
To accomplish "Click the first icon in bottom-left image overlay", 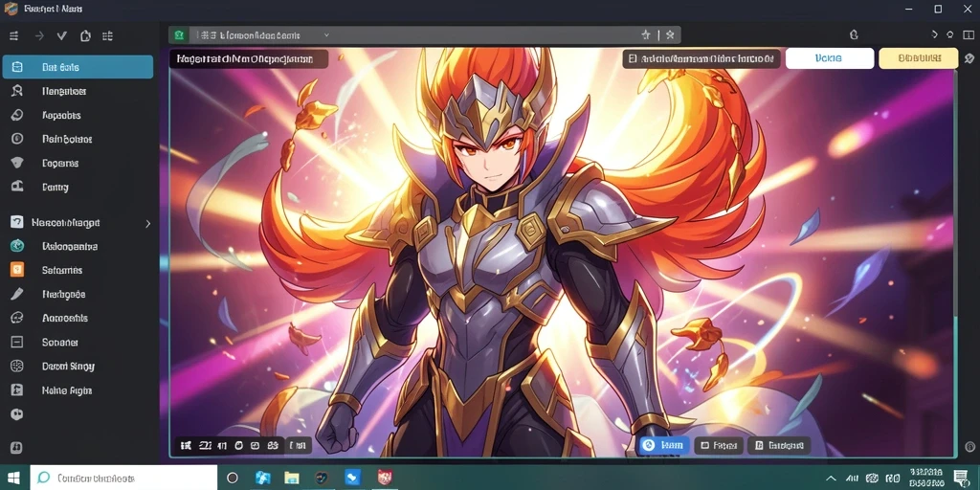I will point(185,446).
